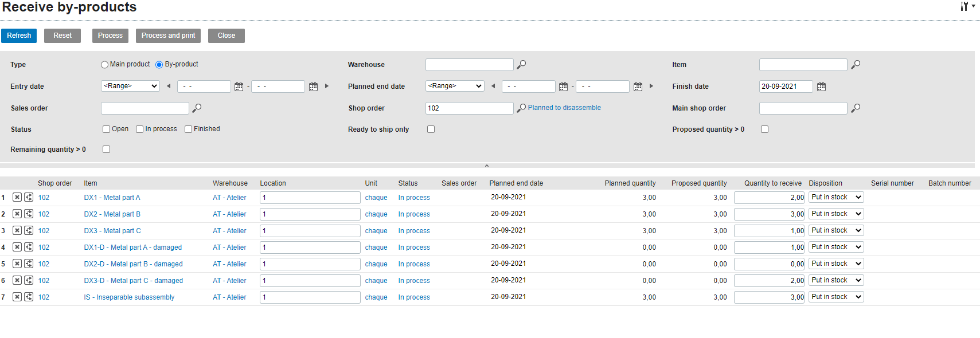Select the Main product radio button
The height and width of the screenshot is (338, 980).
104,65
